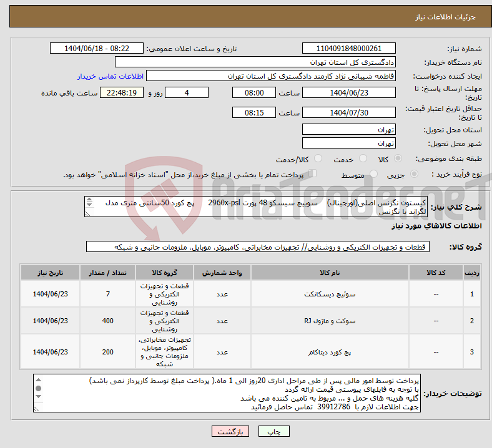Image resolution: width=492 pixels, height=448 pixels.
Task: Click item name سوکت و ماژول RJ
Action: click(330, 321)
